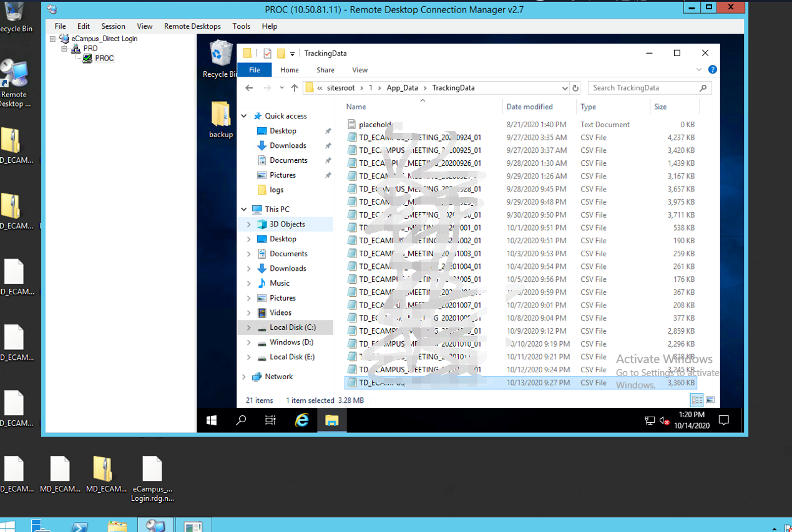Open the remote Action Center notification icon
Screen dimensions: 792x532
(x=724, y=420)
